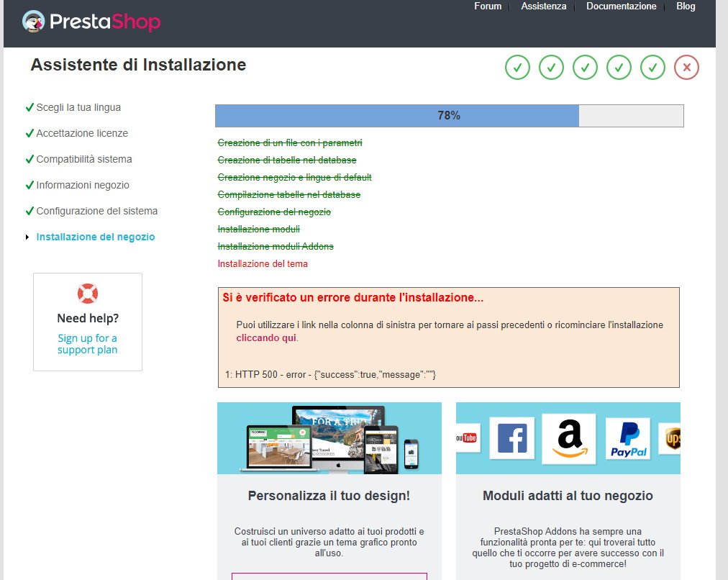Open the Forum link in header
Viewport: 728px width, 580px height.
click(488, 6)
